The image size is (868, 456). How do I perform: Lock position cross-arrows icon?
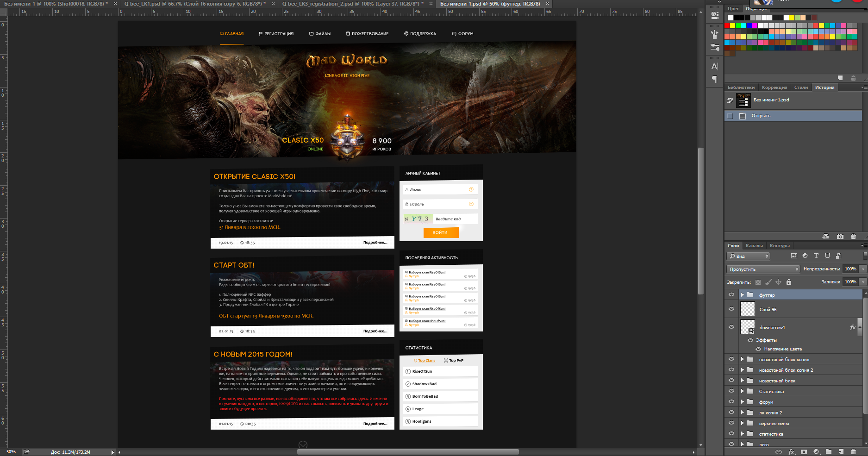(778, 282)
